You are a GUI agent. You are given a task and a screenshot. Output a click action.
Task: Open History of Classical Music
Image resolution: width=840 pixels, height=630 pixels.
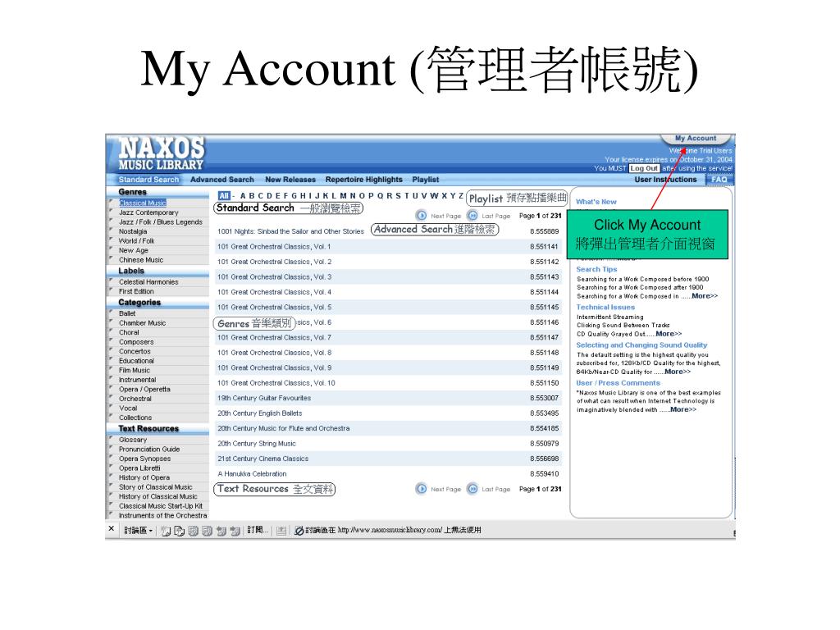coord(158,496)
